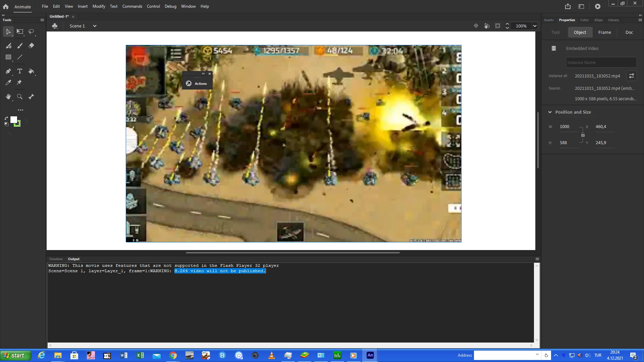
Task: Select the Free Transform tool
Action: click(x=20, y=32)
